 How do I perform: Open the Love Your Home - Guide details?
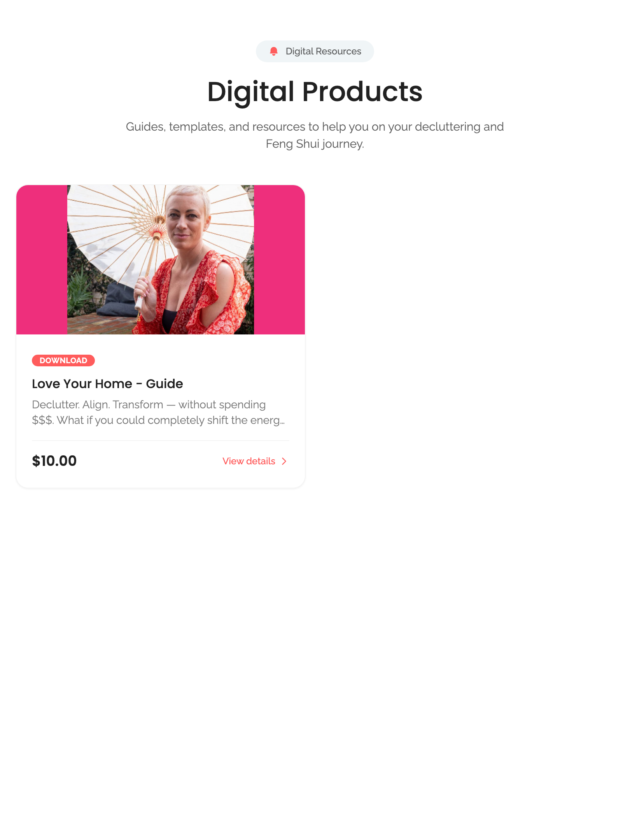pos(248,461)
